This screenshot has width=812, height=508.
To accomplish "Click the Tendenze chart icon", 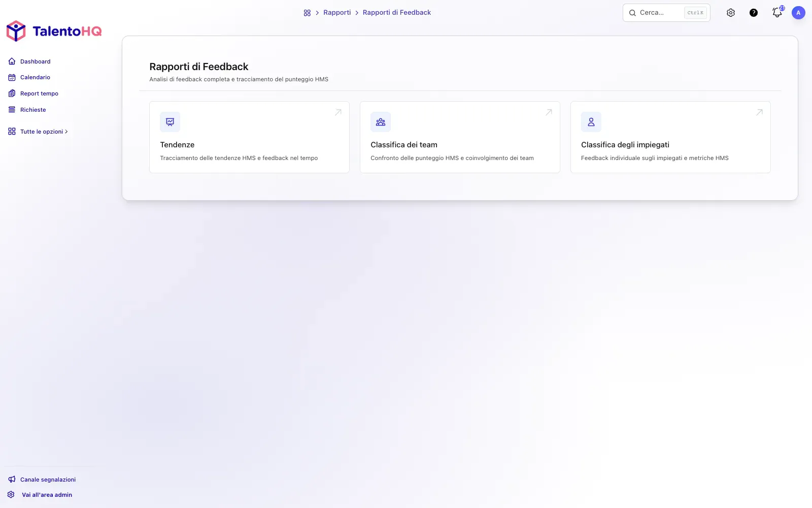I will pyautogui.click(x=170, y=122).
